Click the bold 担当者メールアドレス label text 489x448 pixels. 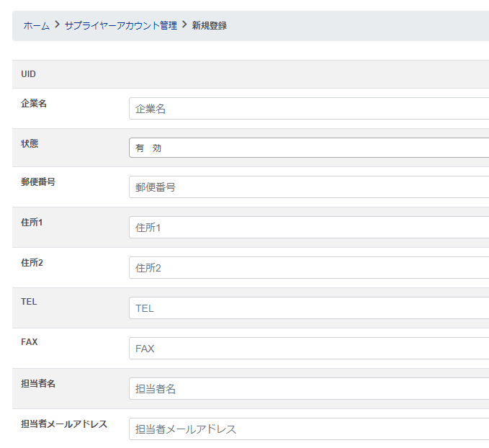point(64,424)
